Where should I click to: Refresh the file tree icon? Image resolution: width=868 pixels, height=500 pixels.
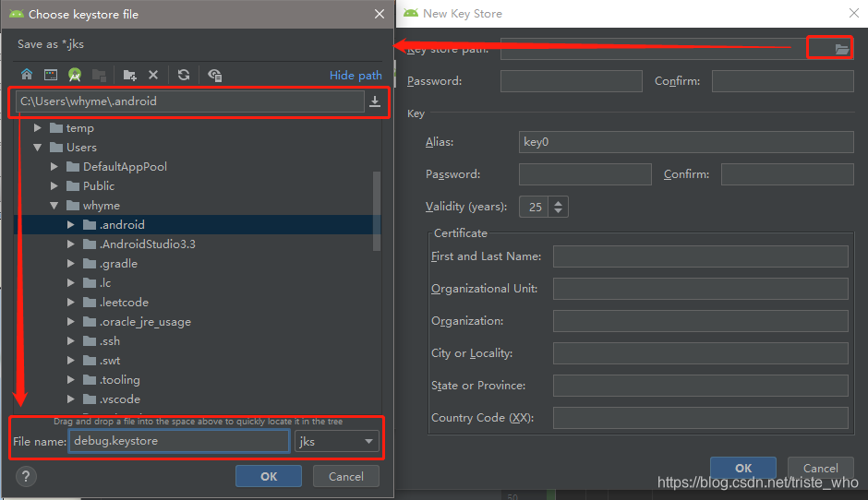click(x=184, y=75)
